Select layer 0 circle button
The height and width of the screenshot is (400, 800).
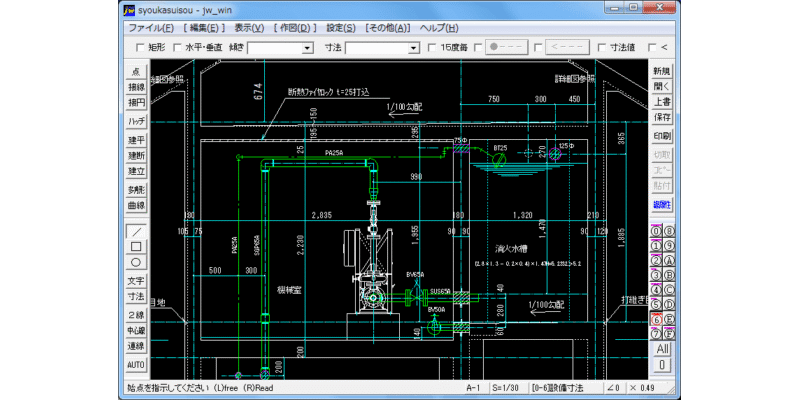click(656, 231)
